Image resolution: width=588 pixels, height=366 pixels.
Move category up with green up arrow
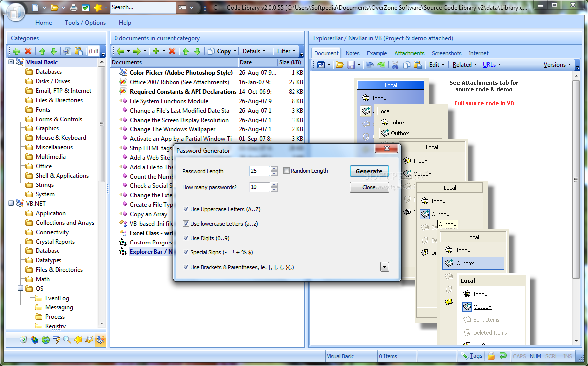click(42, 51)
